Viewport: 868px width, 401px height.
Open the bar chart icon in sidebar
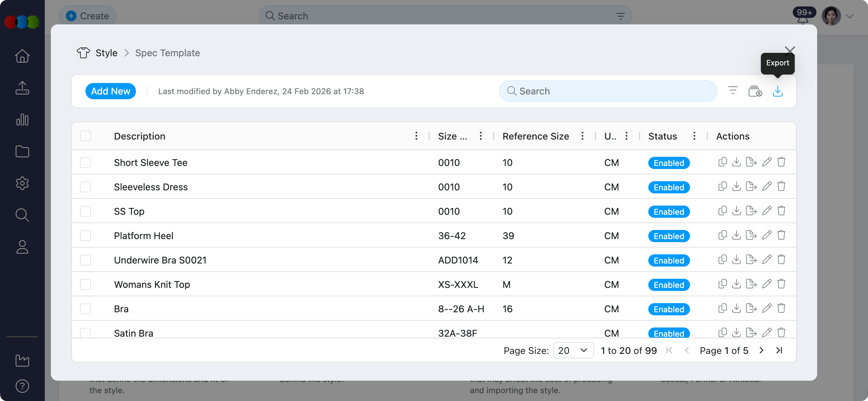pyautogui.click(x=22, y=120)
